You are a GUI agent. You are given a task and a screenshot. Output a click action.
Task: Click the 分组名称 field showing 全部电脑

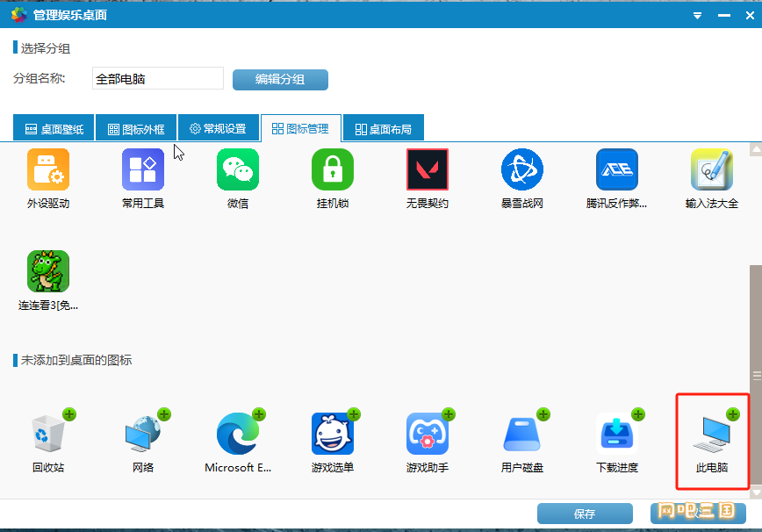(x=158, y=78)
